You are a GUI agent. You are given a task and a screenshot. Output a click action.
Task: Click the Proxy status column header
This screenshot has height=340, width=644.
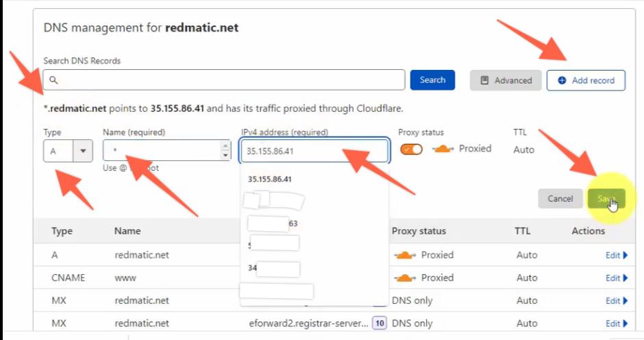tap(419, 231)
